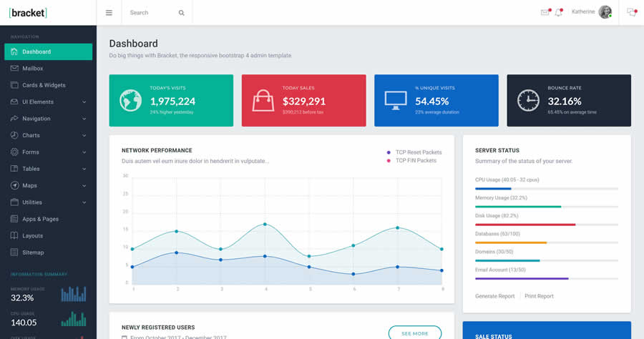Image resolution: width=644 pixels, height=339 pixels.
Task: Click the 54.45% unique visits value
Action: (431, 101)
